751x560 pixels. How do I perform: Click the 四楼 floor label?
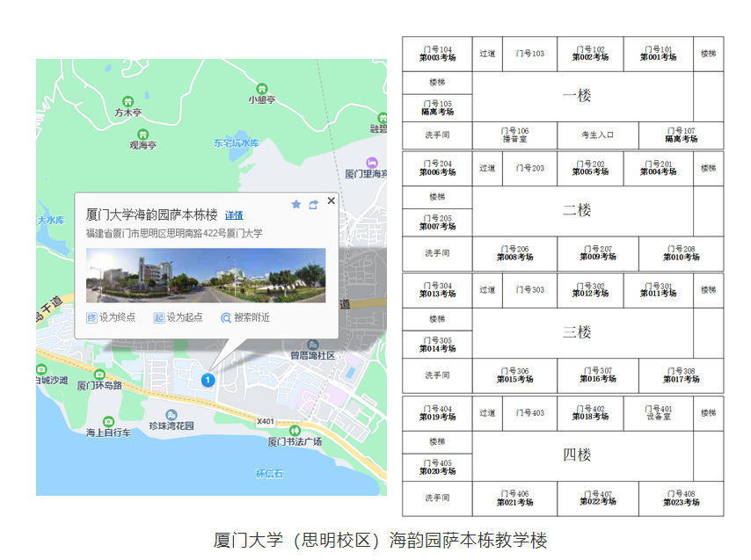577,455
